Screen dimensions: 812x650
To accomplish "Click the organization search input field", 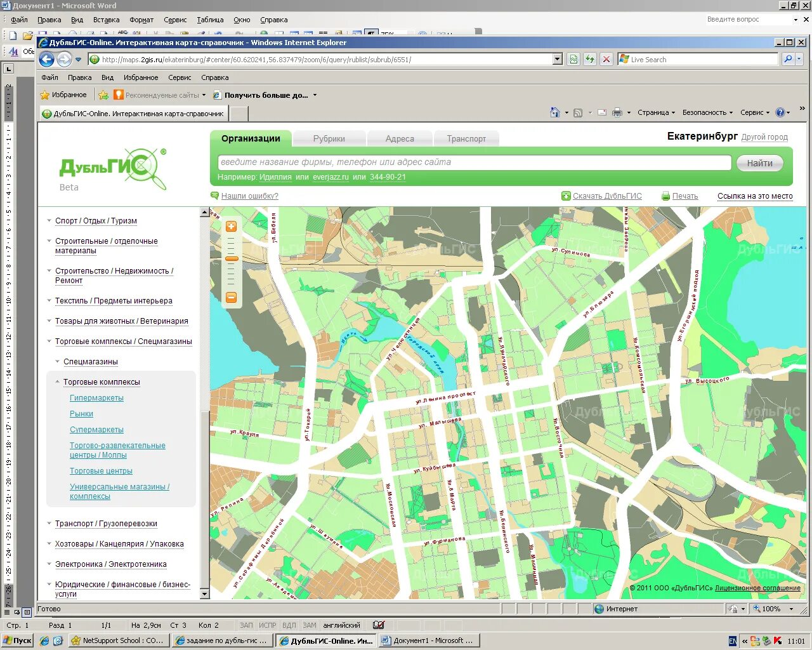I will coord(475,162).
